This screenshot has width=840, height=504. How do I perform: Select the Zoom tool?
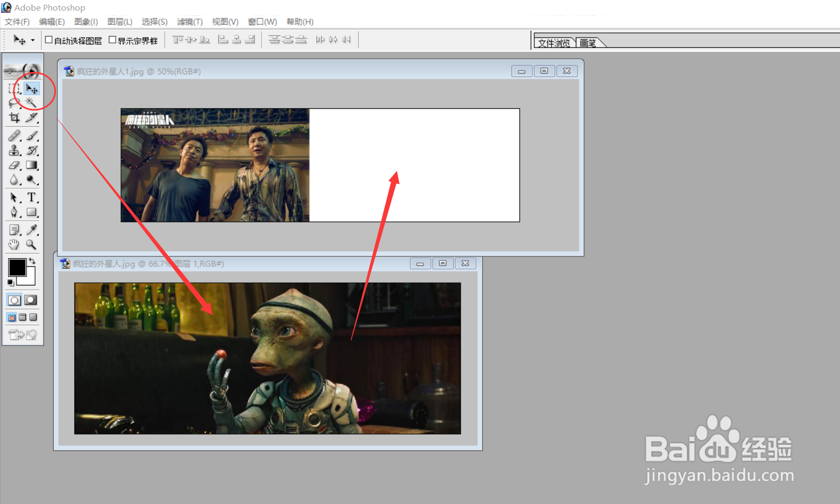pyautogui.click(x=31, y=245)
